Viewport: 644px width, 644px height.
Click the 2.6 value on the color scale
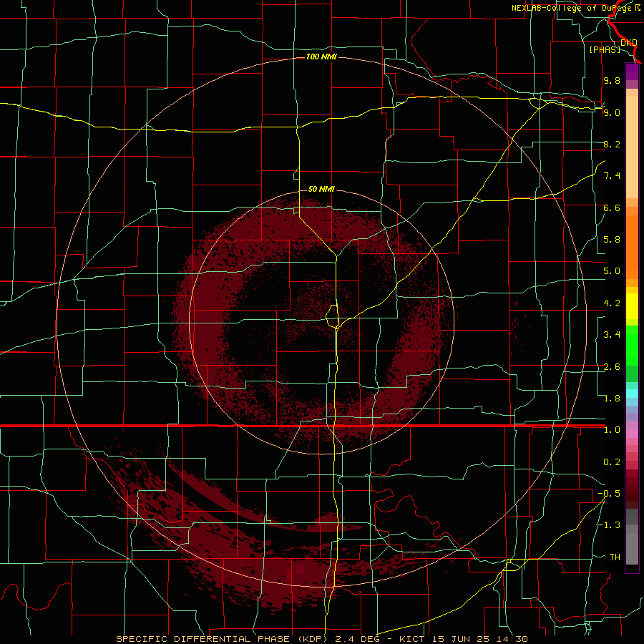612,367
